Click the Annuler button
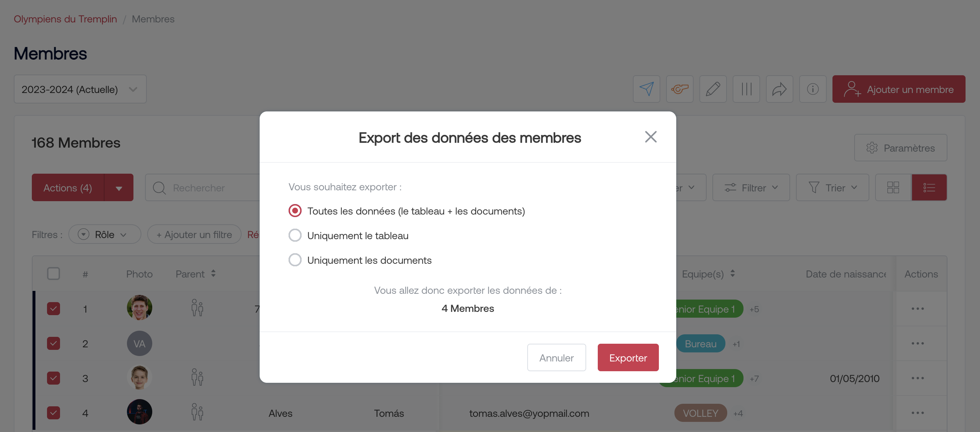 (556, 357)
